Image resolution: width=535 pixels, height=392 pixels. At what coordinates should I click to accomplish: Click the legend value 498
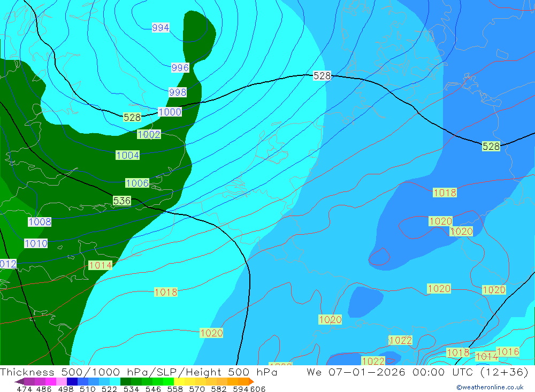(65, 389)
